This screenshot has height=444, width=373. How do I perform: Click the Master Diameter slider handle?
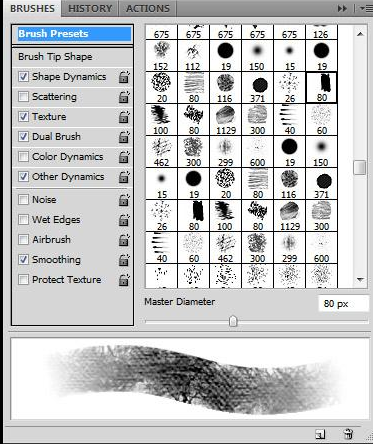(x=233, y=321)
